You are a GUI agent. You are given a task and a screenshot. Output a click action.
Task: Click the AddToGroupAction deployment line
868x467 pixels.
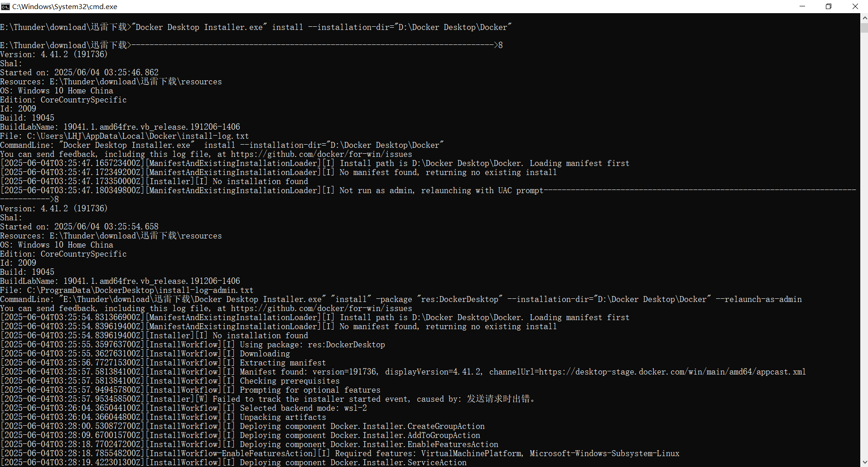(240, 435)
